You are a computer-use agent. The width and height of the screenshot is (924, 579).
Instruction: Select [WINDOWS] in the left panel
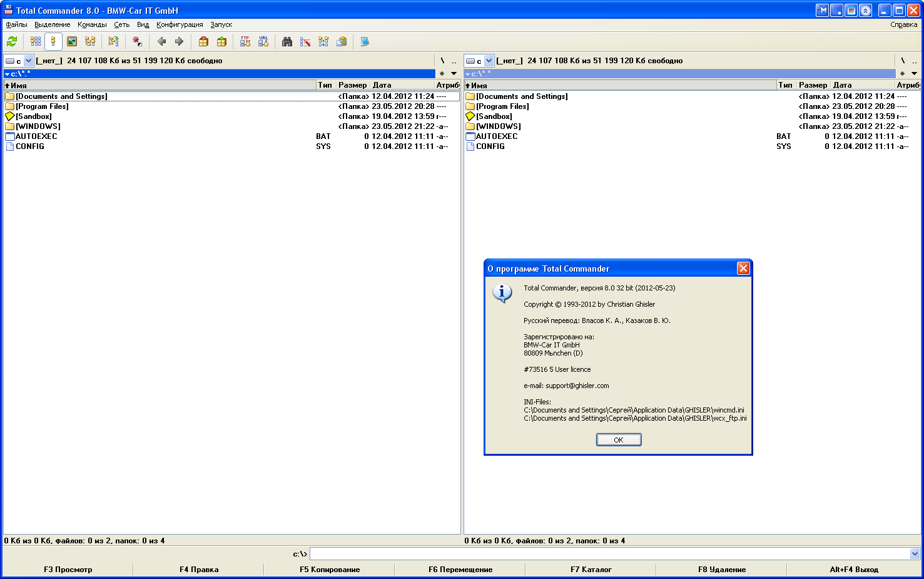231,126
